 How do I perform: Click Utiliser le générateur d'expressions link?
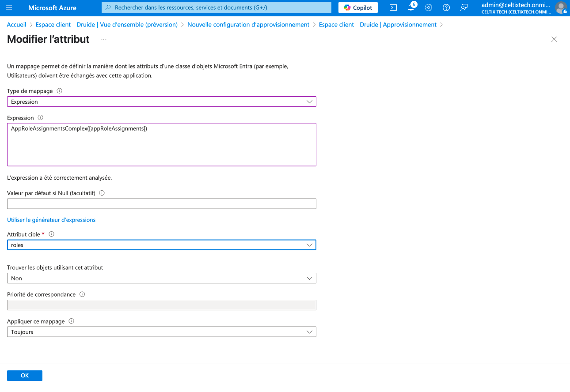(x=51, y=220)
